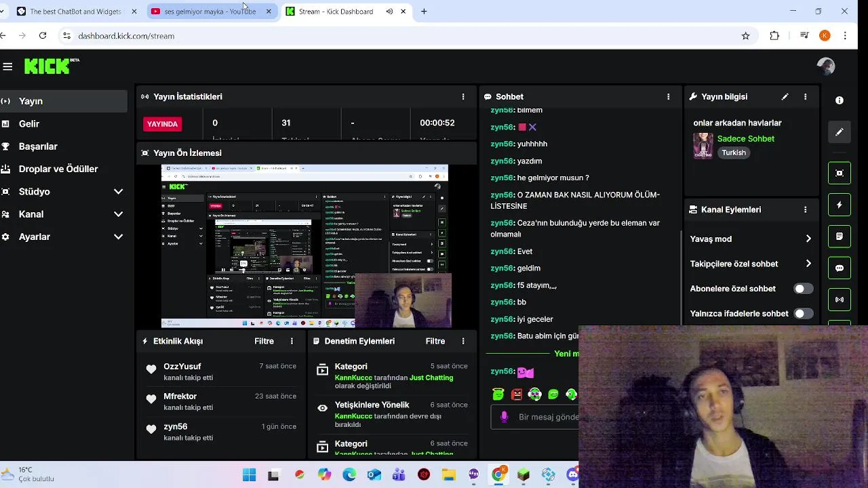Bookmark this page with the star icon
This screenshot has width=868, height=488.
click(x=745, y=36)
